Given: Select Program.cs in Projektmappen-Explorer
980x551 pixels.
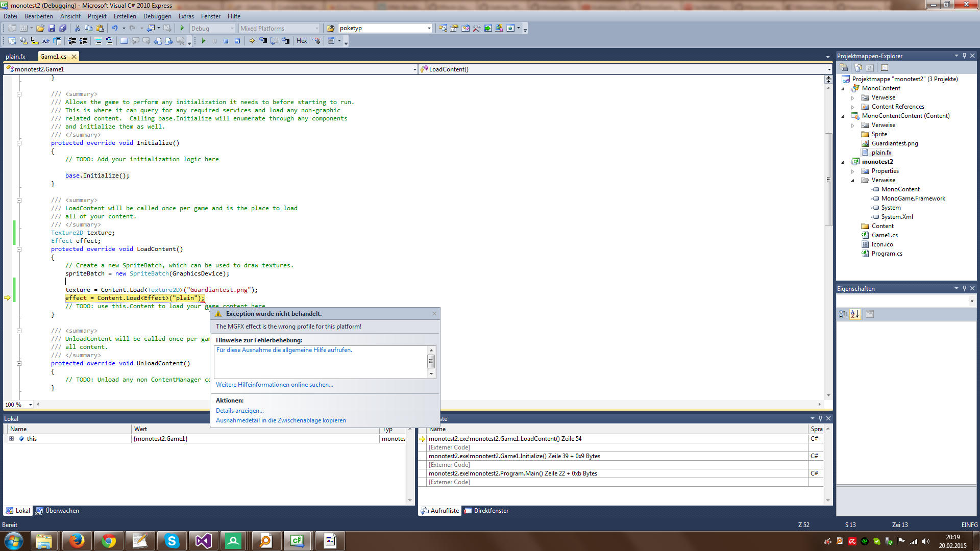Looking at the screenshot, I should click(887, 254).
